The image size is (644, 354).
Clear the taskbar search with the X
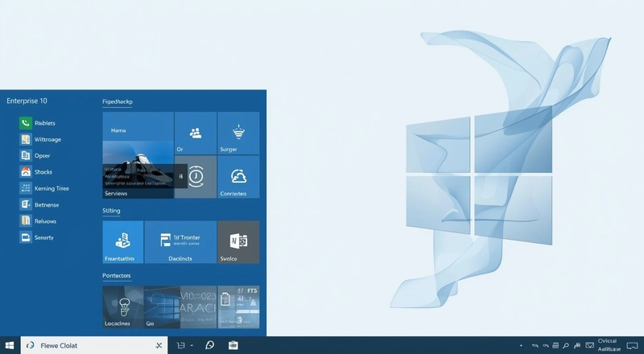click(159, 346)
